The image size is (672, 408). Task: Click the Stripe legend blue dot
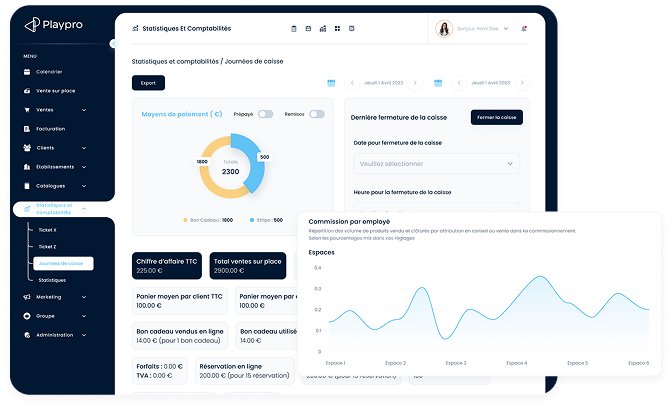coord(252,220)
